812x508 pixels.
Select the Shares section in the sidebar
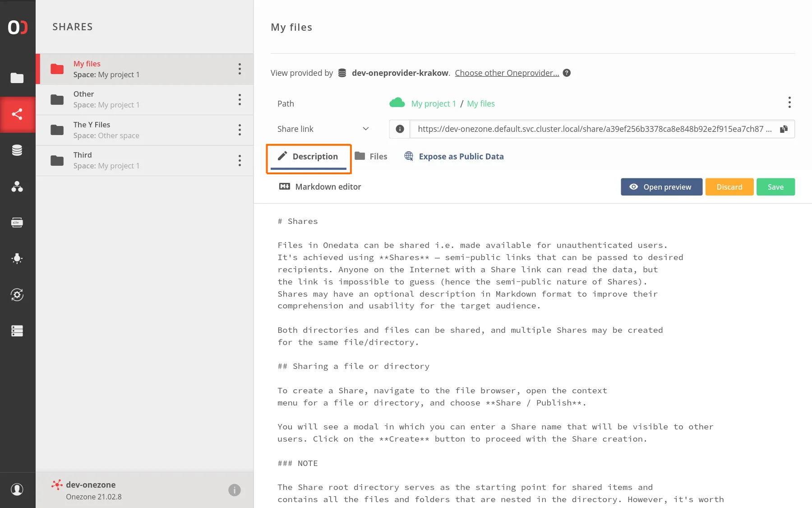18,114
